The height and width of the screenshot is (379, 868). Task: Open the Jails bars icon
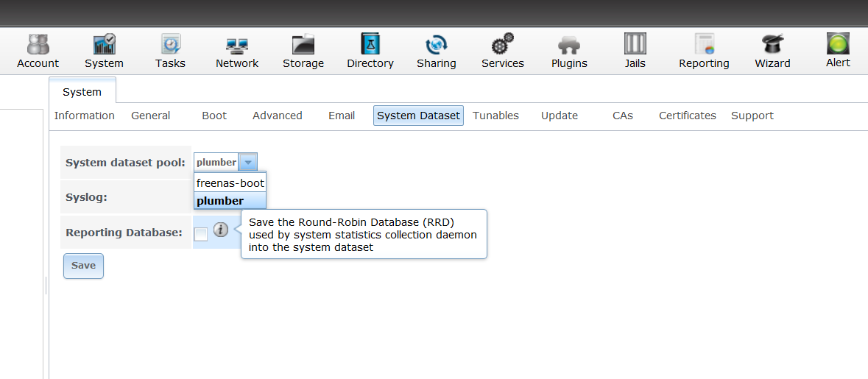click(635, 43)
